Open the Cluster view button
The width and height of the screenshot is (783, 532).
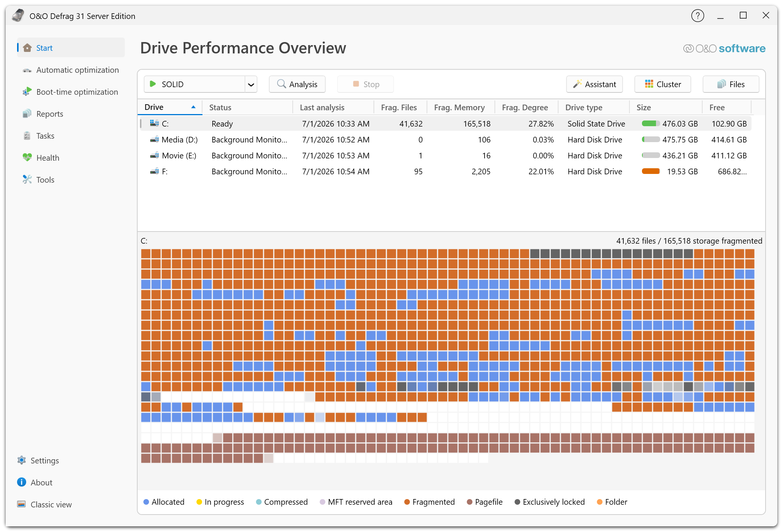662,84
